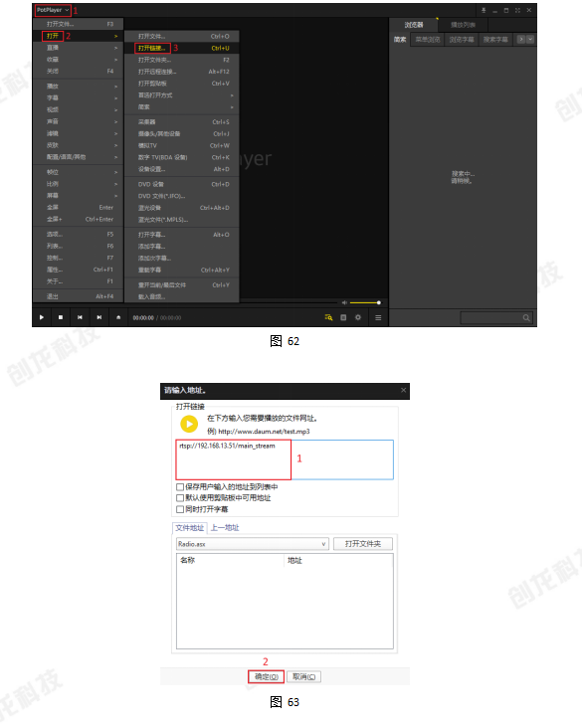Image resolution: width=582 pixels, height=728 pixels.
Task: Adjust the yellow volume slider
Action: [x=365, y=302]
